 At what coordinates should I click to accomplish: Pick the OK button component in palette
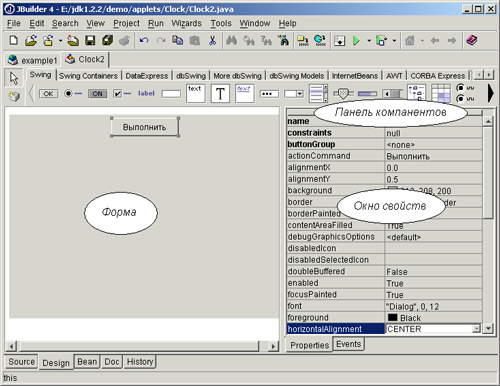coord(48,94)
